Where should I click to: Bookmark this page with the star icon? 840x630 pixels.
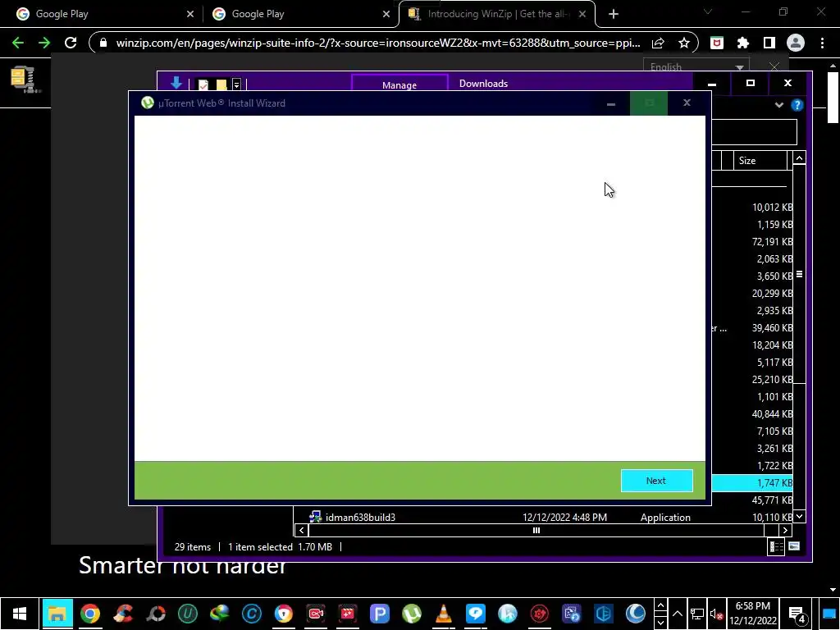pyautogui.click(x=684, y=43)
